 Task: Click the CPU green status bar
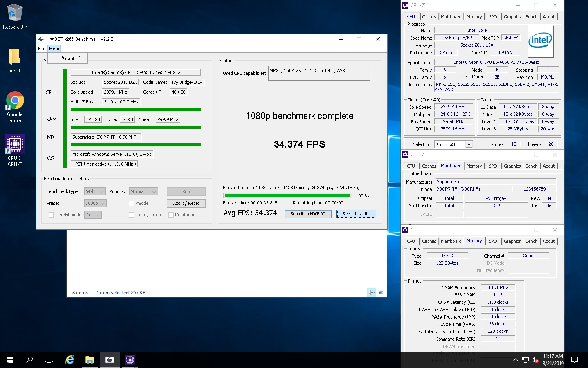click(136, 110)
